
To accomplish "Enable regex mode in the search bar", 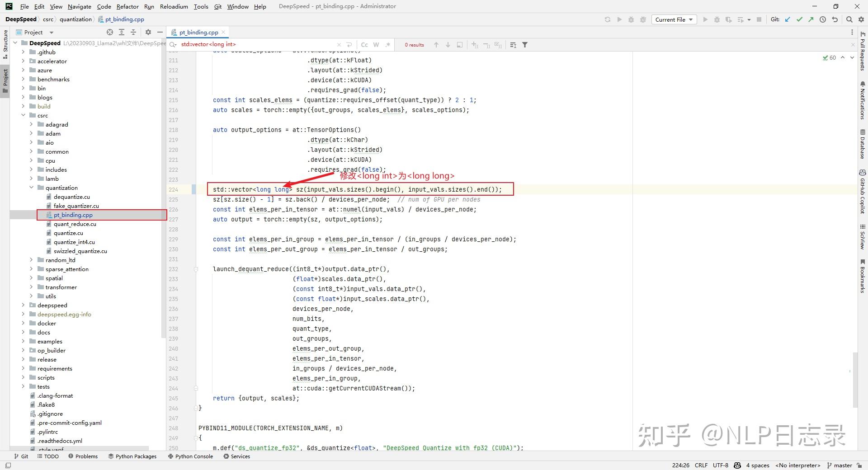I will tap(388, 45).
